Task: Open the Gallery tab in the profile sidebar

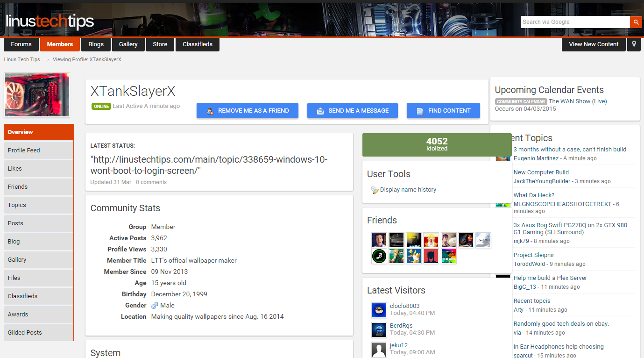Action: coord(38,260)
